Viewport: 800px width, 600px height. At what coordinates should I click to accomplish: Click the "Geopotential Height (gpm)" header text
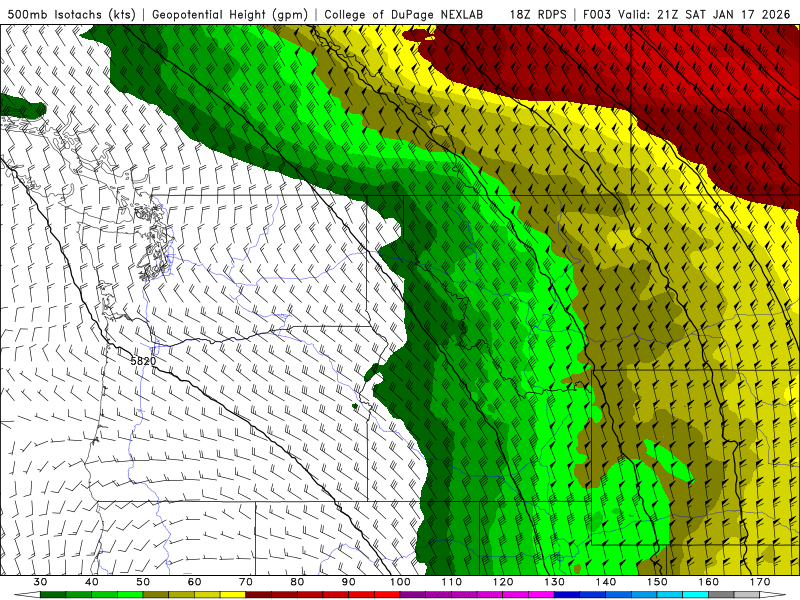[x=230, y=14]
